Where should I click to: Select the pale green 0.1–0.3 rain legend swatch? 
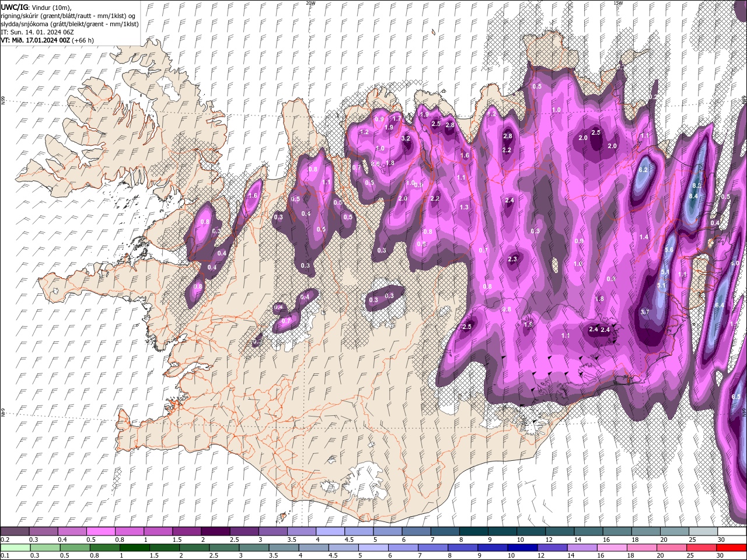tap(15, 548)
